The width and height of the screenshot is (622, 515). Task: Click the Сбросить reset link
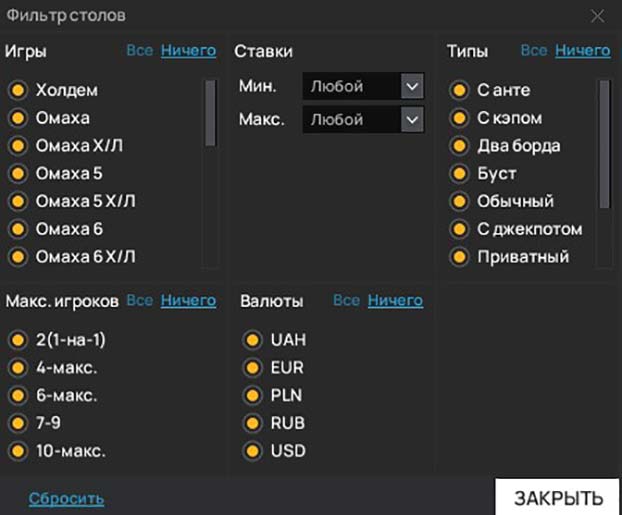[66, 499]
